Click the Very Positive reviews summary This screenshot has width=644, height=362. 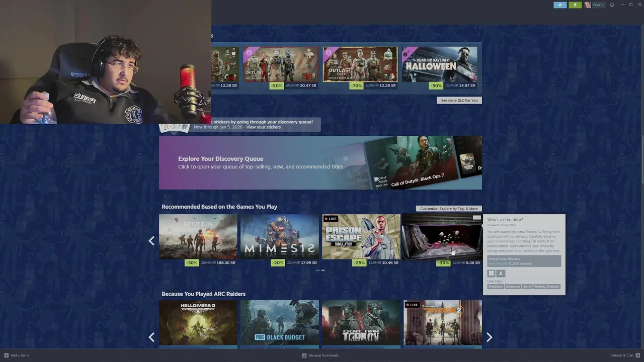point(509,263)
